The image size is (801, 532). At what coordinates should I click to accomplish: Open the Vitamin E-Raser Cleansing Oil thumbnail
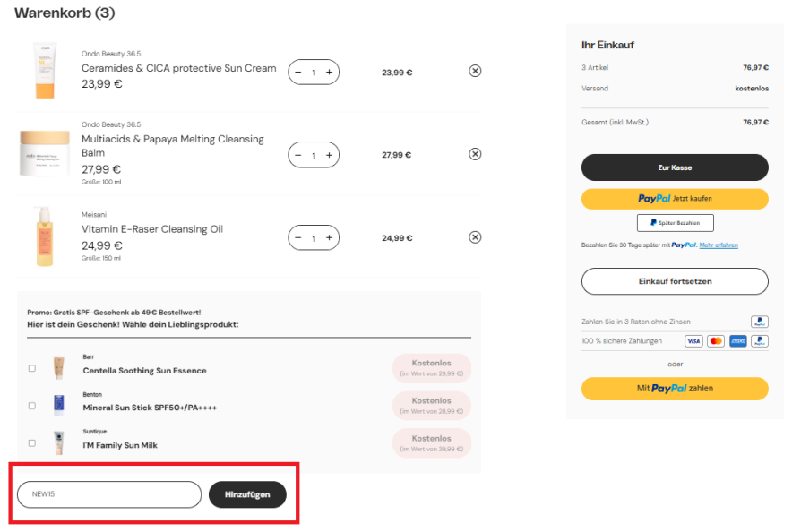pos(45,237)
